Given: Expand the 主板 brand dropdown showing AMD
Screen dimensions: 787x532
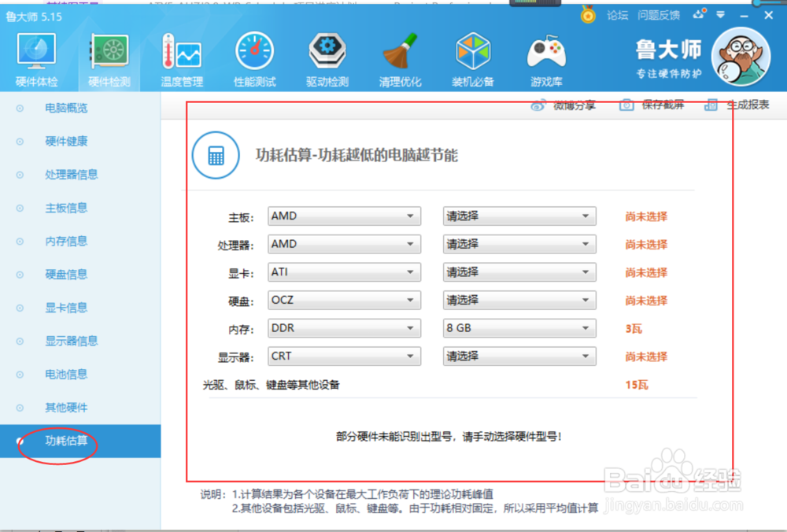Looking at the screenshot, I should coord(345,216).
